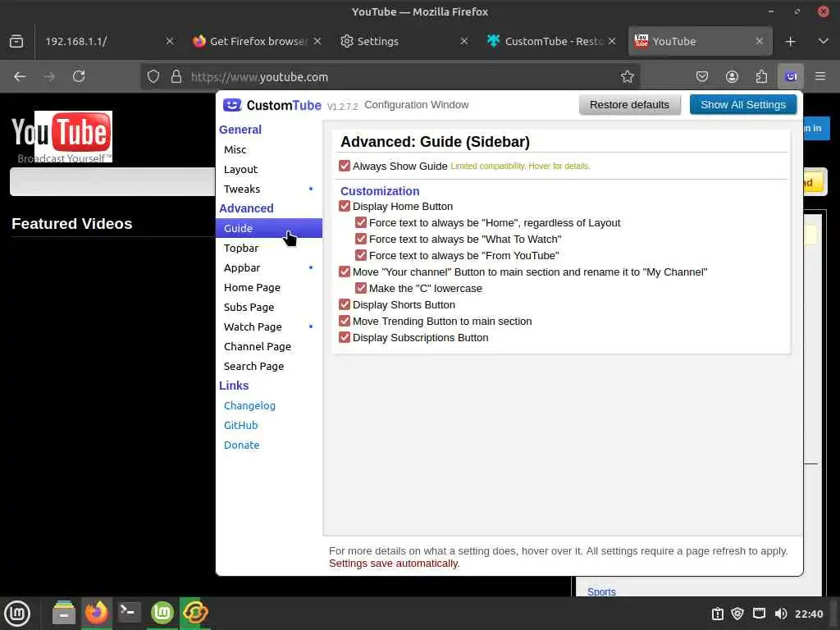Close the Settings tab
Viewport: 840px width, 630px height.
click(464, 41)
